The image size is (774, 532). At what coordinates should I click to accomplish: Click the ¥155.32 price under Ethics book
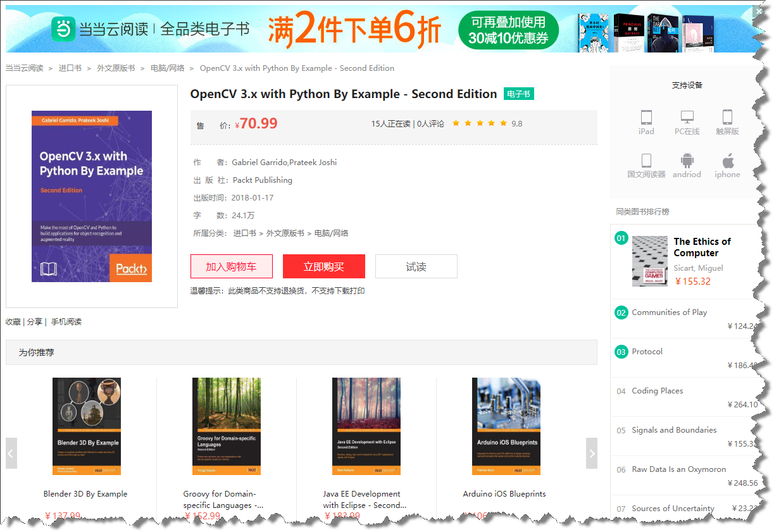(x=692, y=281)
